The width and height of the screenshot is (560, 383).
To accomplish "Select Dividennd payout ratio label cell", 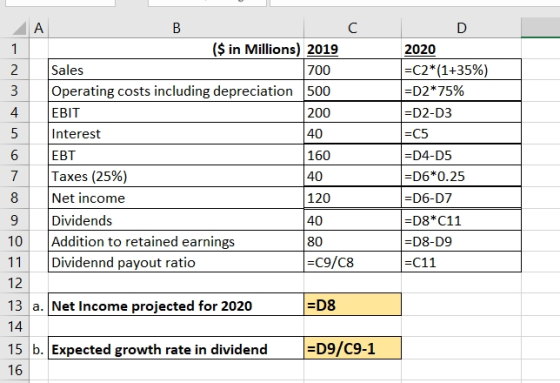I will (176, 262).
